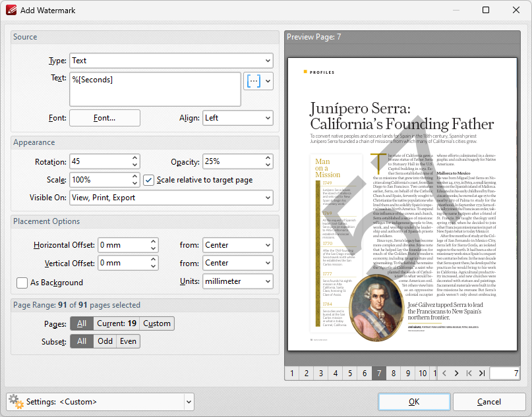The width and height of the screenshot is (532, 417).
Task: Switch preview to page 3
Action: [x=321, y=374]
